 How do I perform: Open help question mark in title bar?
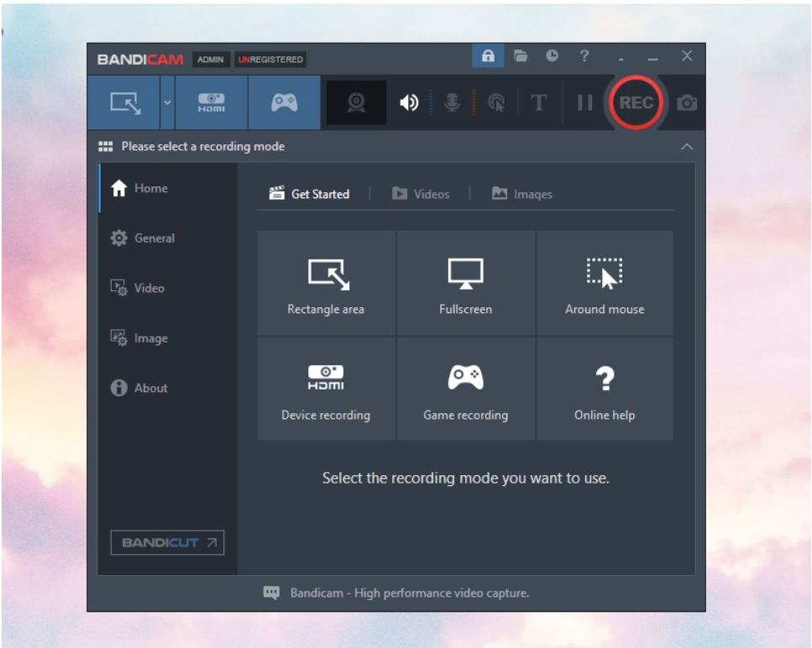pyautogui.click(x=584, y=56)
